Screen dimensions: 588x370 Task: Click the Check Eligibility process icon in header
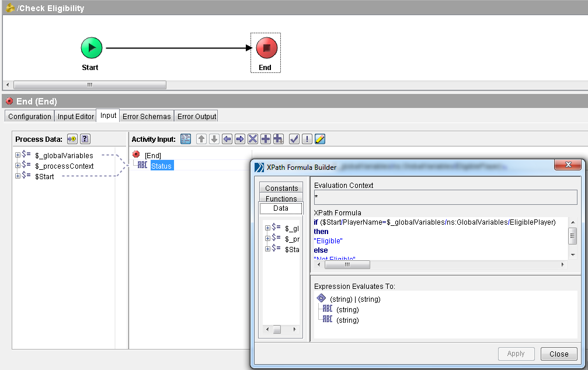coord(10,8)
